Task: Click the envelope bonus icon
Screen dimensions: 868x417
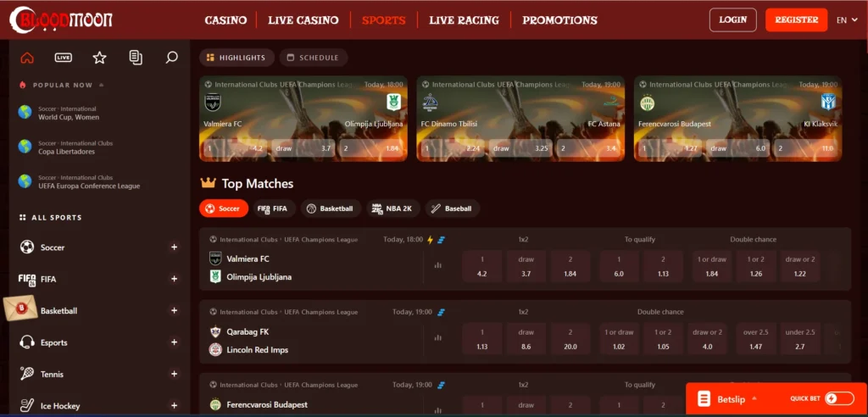Action: 19,311
